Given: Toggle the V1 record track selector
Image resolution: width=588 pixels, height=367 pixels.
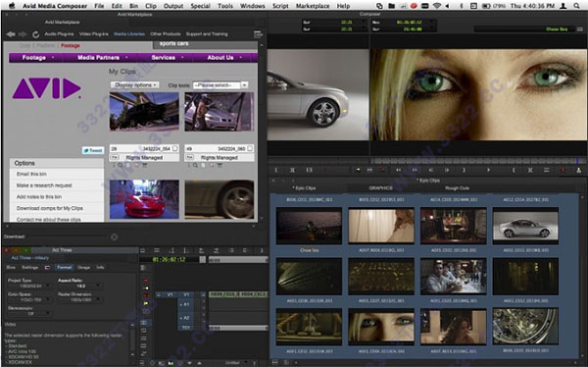Looking at the screenshot, I should click(186, 294).
